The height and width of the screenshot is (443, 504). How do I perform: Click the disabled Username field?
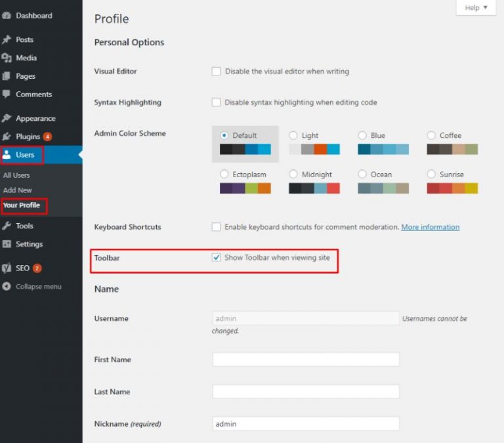(x=306, y=318)
